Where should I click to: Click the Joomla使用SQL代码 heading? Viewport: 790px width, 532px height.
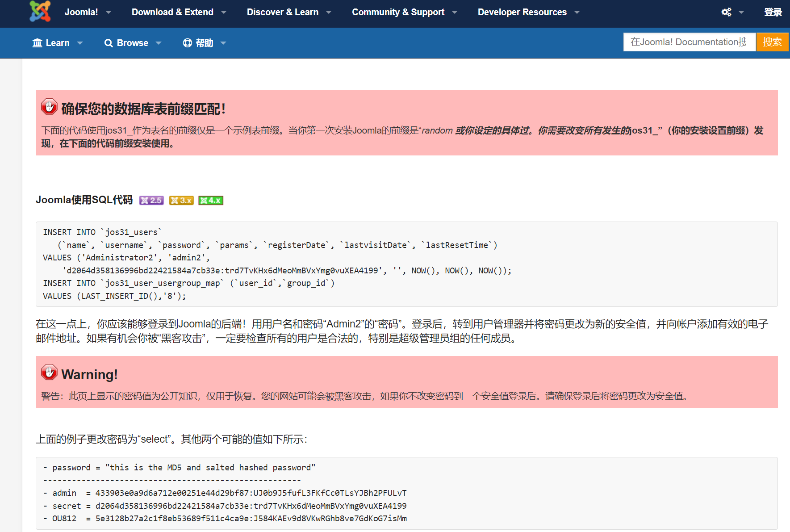click(84, 200)
